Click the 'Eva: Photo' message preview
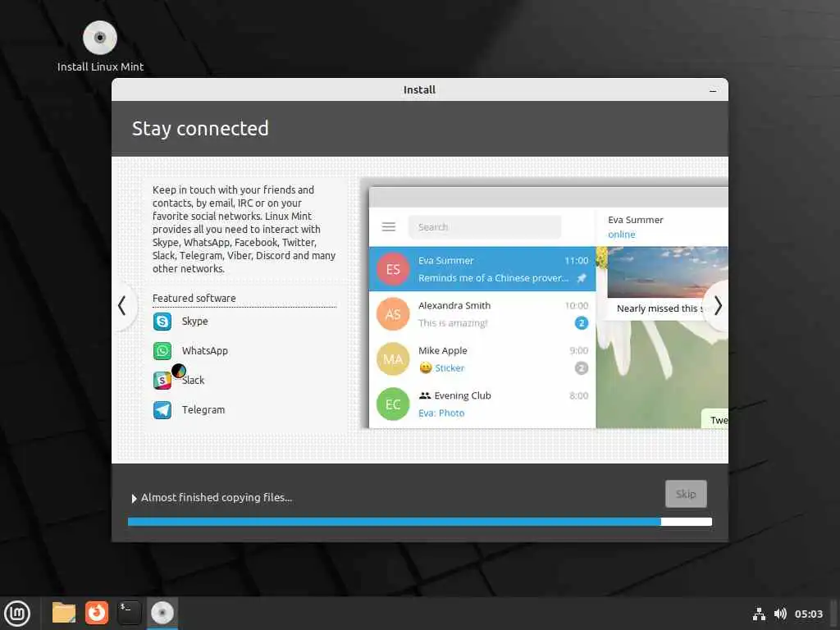The height and width of the screenshot is (630, 840). (x=441, y=413)
